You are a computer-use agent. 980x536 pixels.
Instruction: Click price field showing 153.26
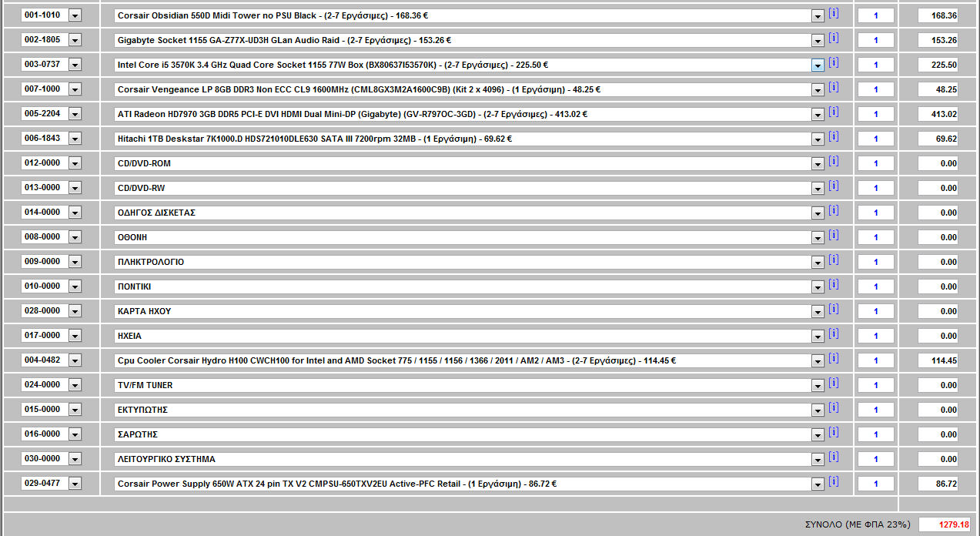pyautogui.click(x=938, y=40)
